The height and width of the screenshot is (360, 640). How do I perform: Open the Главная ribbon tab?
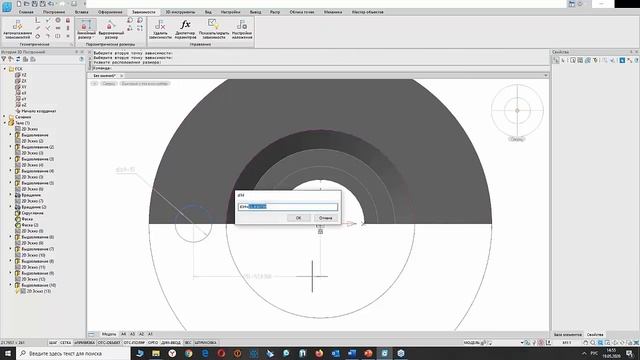click(x=26, y=12)
